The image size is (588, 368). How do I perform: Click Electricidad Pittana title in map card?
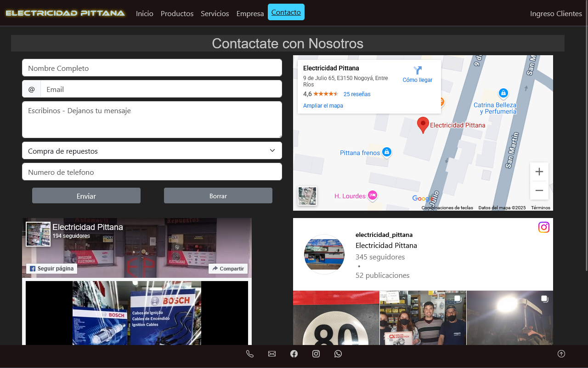coord(331,68)
